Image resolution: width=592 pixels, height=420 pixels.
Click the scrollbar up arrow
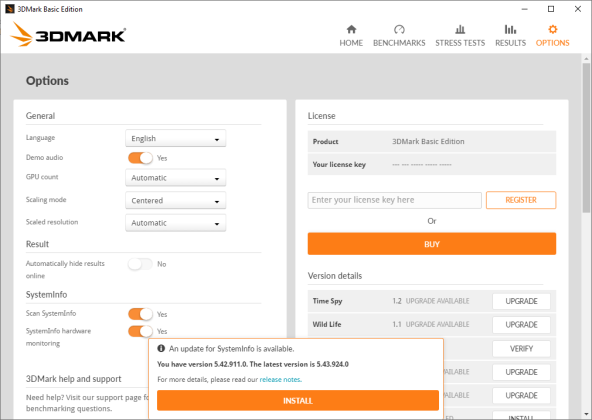pyautogui.click(x=586, y=59)
